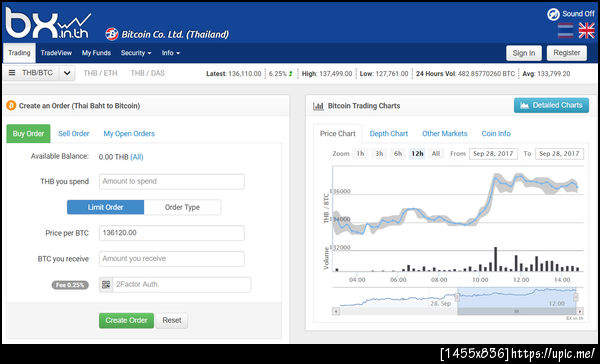Click the navigator's right range handle
Viewport: 600px width, 364px height.
coord(576,297)
